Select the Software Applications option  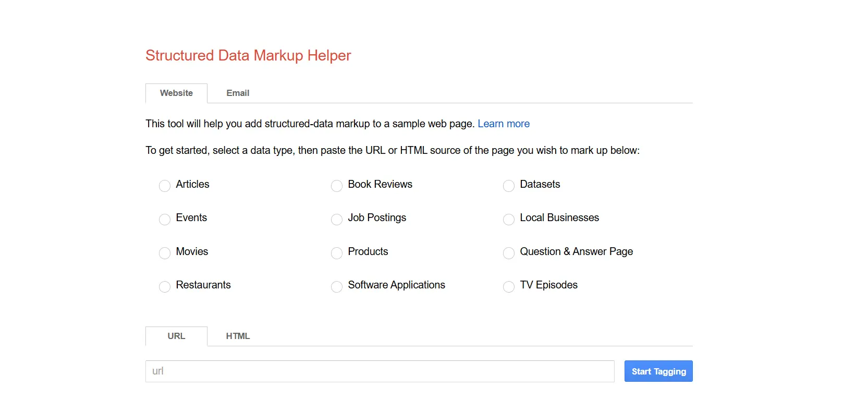click(x=337, y=286)
